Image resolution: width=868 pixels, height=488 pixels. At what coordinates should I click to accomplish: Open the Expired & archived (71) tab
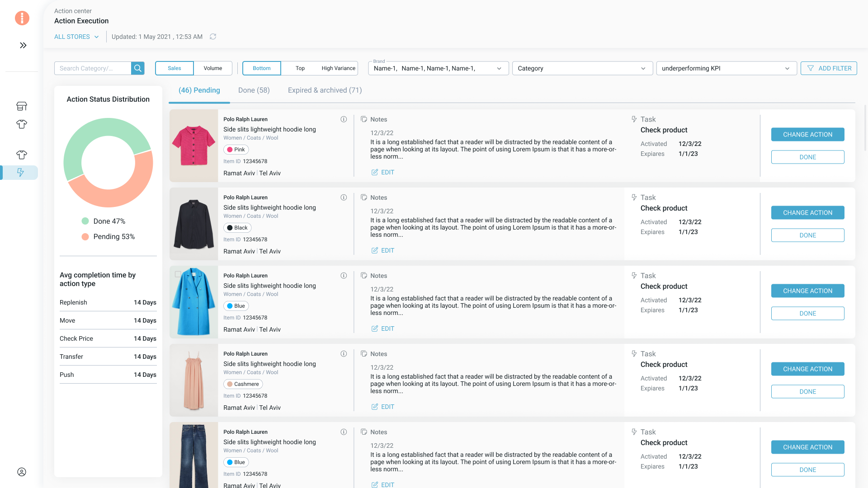click(325, 90)
